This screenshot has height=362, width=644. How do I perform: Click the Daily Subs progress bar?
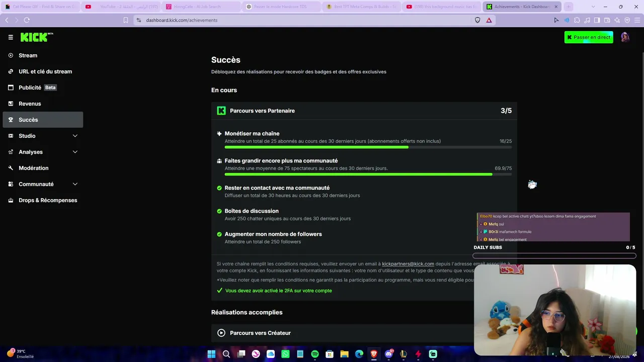[554, 256]
